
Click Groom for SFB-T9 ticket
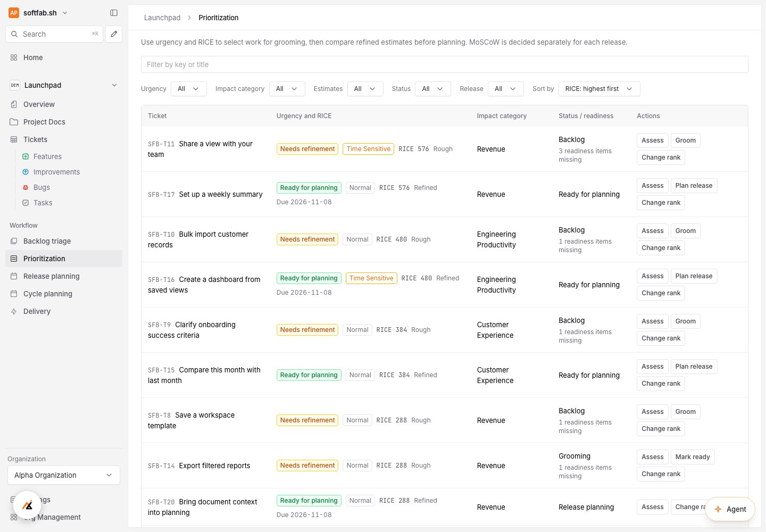(x=685, y=321)
